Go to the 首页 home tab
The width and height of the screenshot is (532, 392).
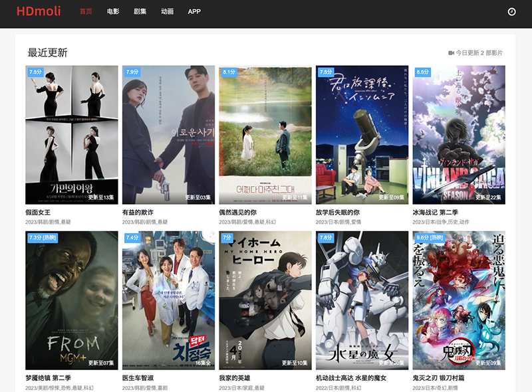pos(86,11)
